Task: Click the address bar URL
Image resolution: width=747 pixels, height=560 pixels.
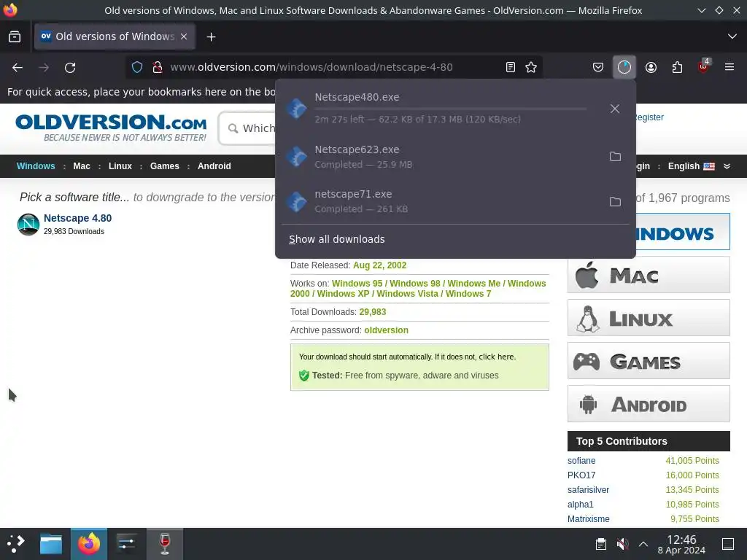Action: (x=311, y=67)
